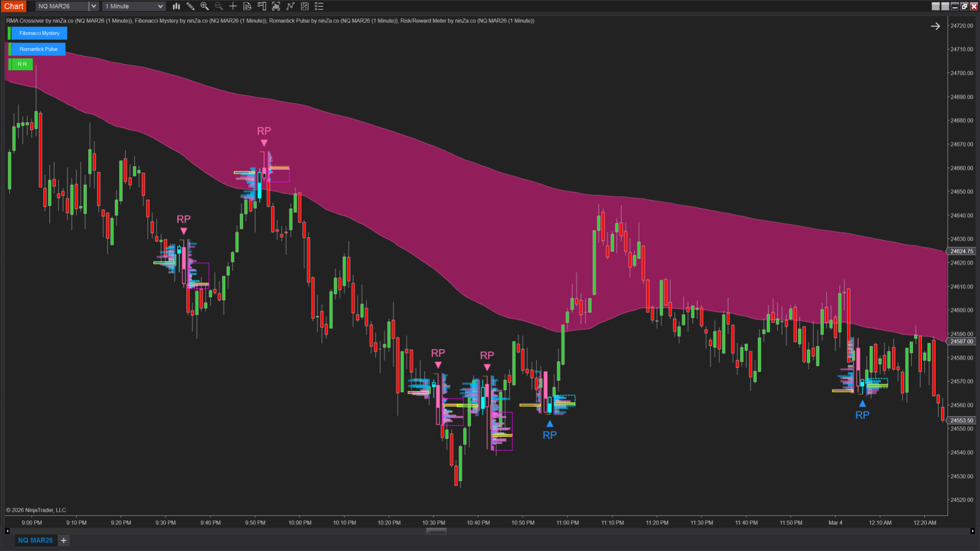Toggle the Fibonacci Mystery indicator button
Screen dimensions: 980x551
[39, 33]
